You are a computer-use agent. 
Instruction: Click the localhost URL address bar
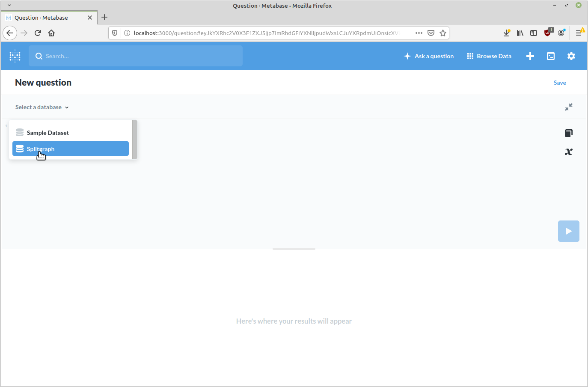pos(266,33)
